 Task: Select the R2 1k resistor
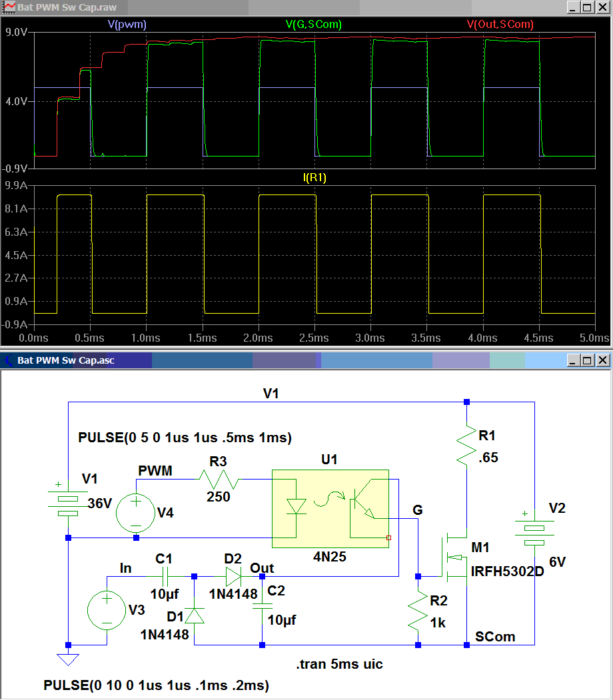(x=418, y=611)
